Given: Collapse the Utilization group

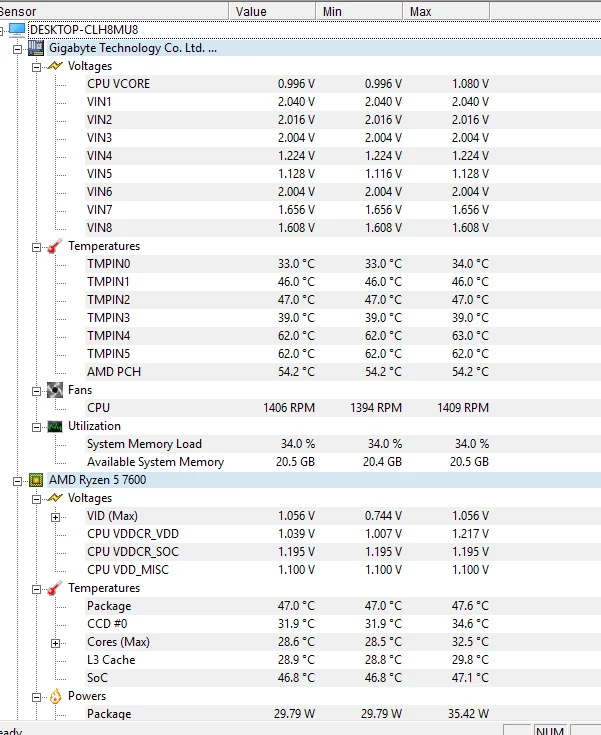Looking at the screenshot, I should [36, 427].
